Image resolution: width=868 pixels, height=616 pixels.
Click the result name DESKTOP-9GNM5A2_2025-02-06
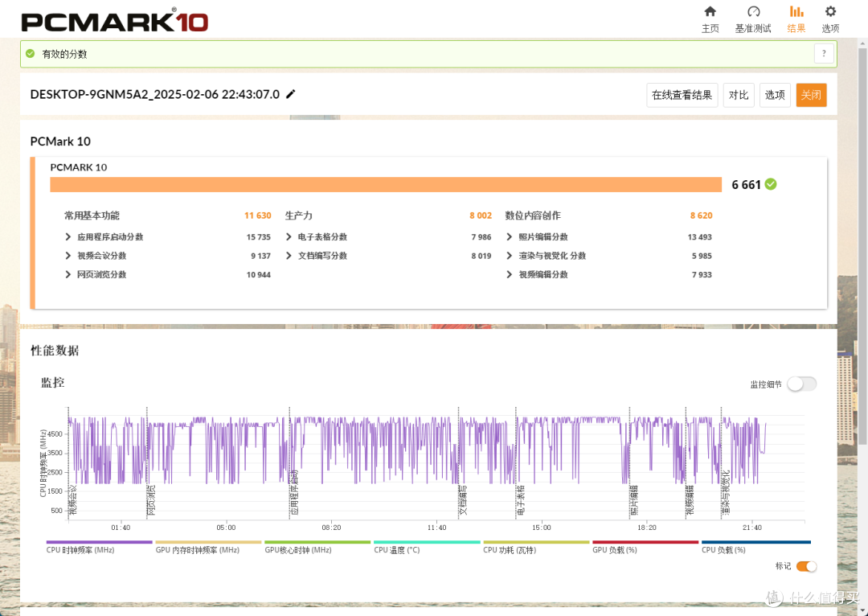pos(154,94)
